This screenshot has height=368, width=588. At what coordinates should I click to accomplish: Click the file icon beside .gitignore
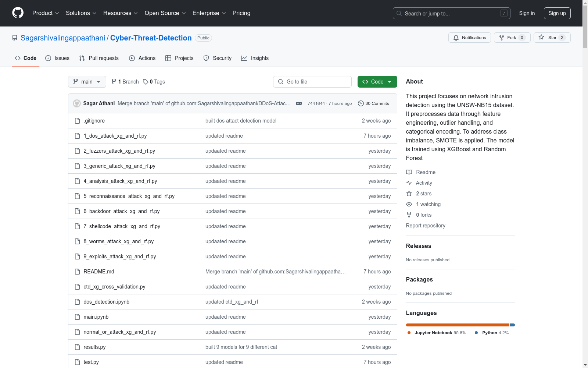coord(77,121)
